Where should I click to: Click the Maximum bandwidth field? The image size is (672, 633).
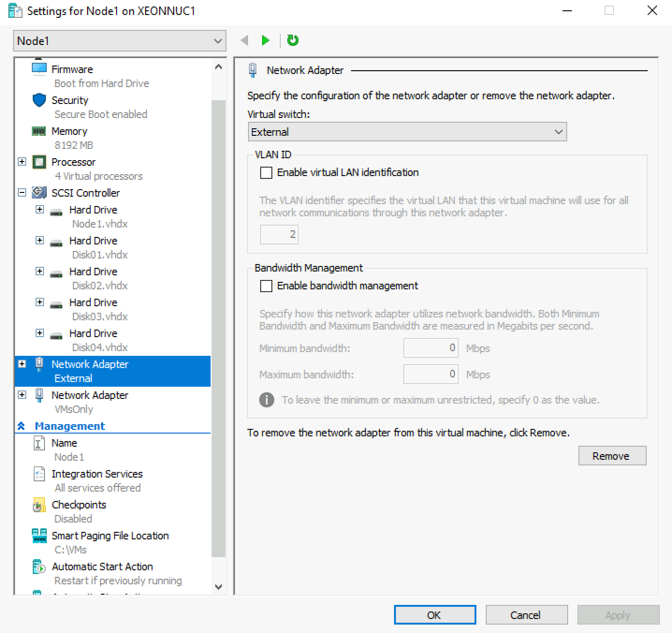[x=431, y=374]
